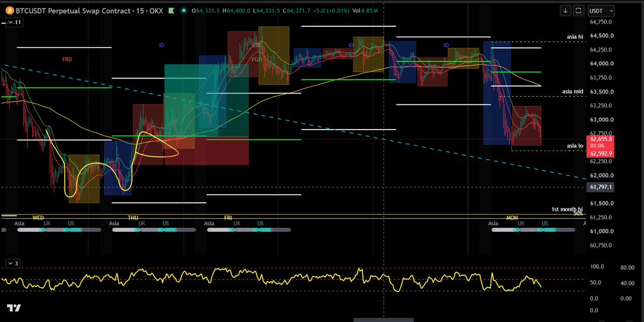Click the grey price label 61,797.1
644x322 pixels.
(601, 187)
